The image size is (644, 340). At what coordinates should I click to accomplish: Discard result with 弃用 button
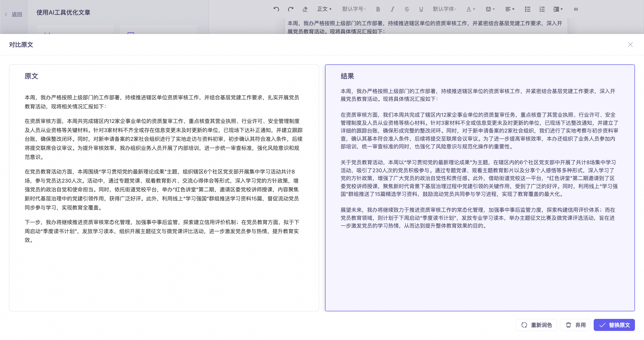pos(575,325)
